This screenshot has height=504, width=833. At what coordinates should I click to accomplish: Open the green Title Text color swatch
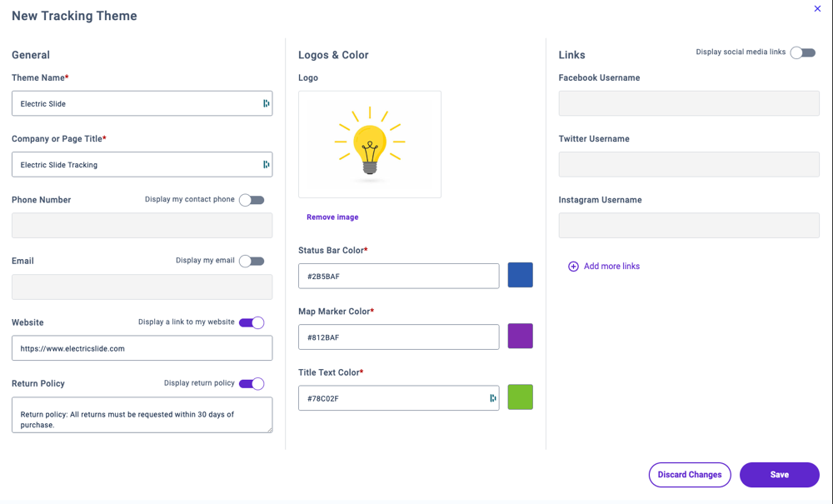point(520,397)
